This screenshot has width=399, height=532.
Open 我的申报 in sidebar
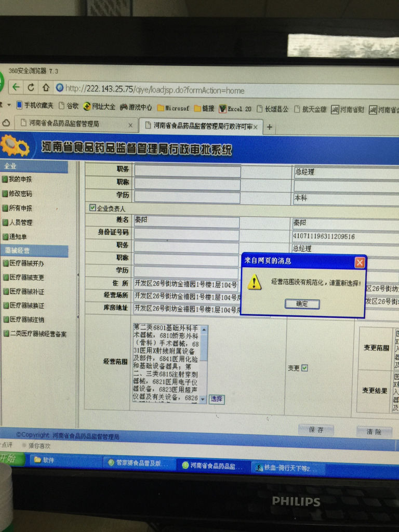click(x=17, y=179)
